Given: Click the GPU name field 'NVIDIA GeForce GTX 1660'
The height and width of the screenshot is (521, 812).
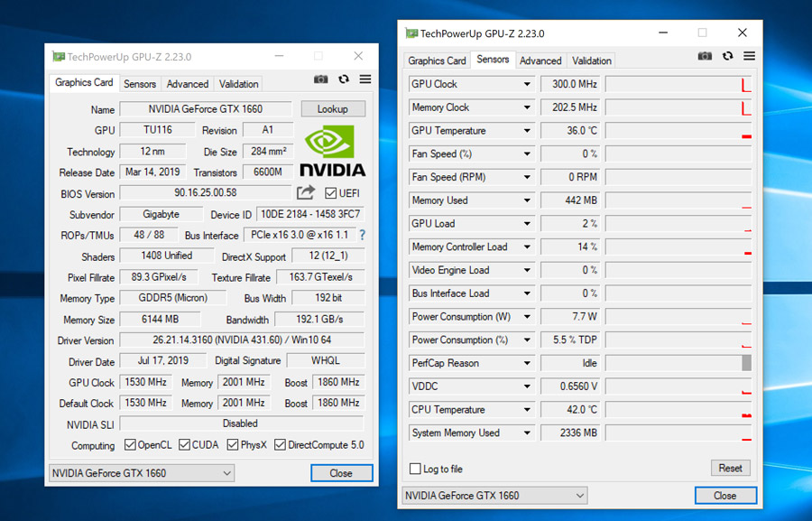Looking at the screenshot, I should (x=206, y=109).
